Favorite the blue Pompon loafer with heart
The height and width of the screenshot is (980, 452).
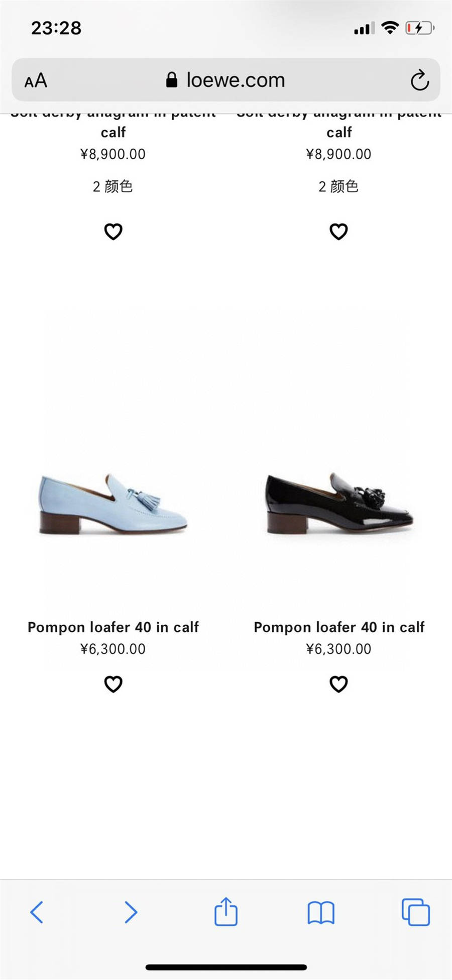click(x=113, y=684)
